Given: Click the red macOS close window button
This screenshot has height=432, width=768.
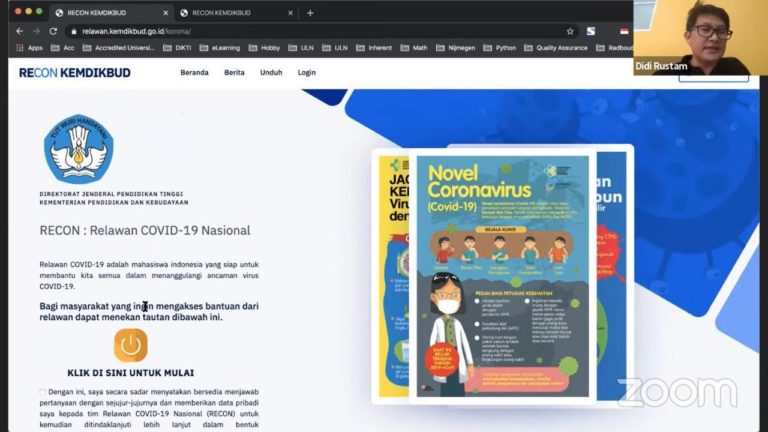Looking at the screenshot, I should tap(18, 11).
